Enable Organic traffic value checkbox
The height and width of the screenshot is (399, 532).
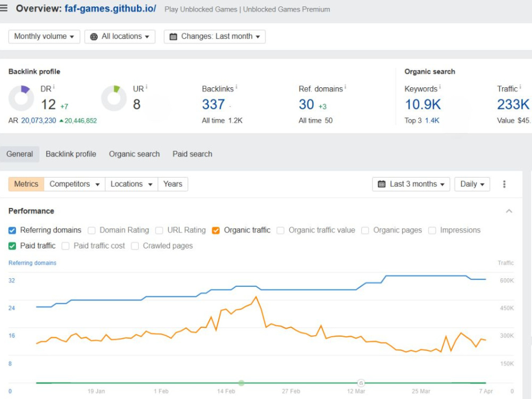click(280, 231)
